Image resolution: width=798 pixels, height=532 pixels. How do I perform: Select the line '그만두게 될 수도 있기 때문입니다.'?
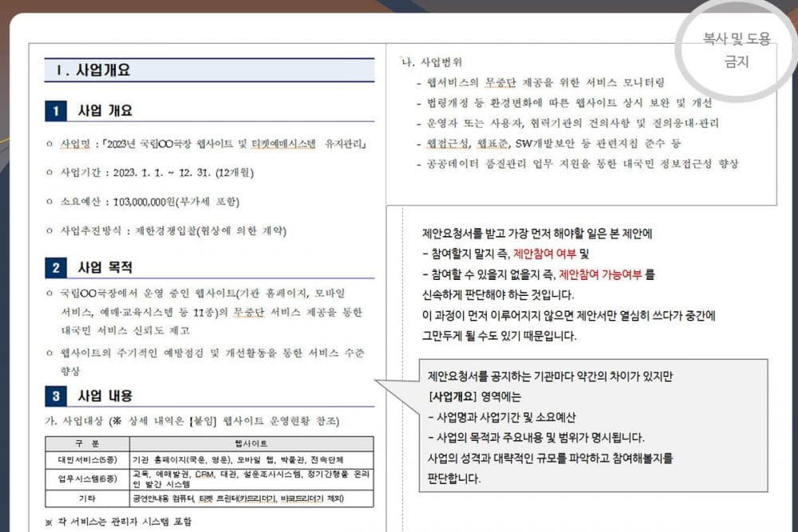click(x=500, y=336)
